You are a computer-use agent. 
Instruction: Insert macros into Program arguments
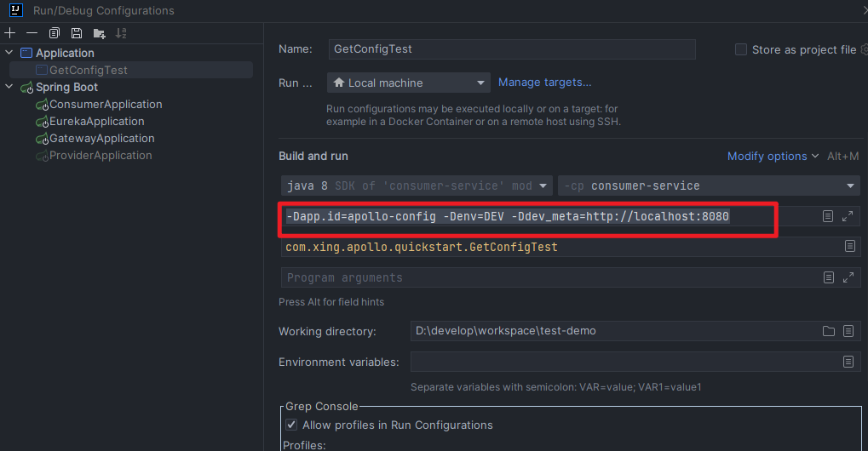point(828,277)
